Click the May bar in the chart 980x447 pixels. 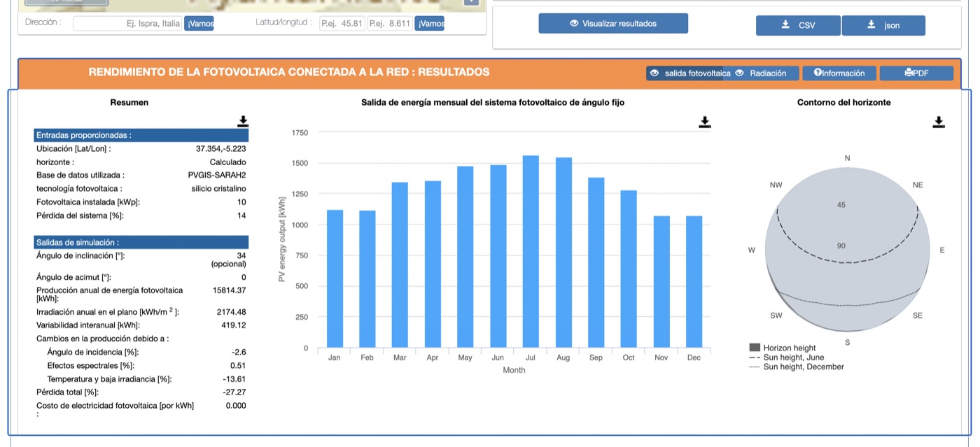pyautogui.click(x=465, y=257)
